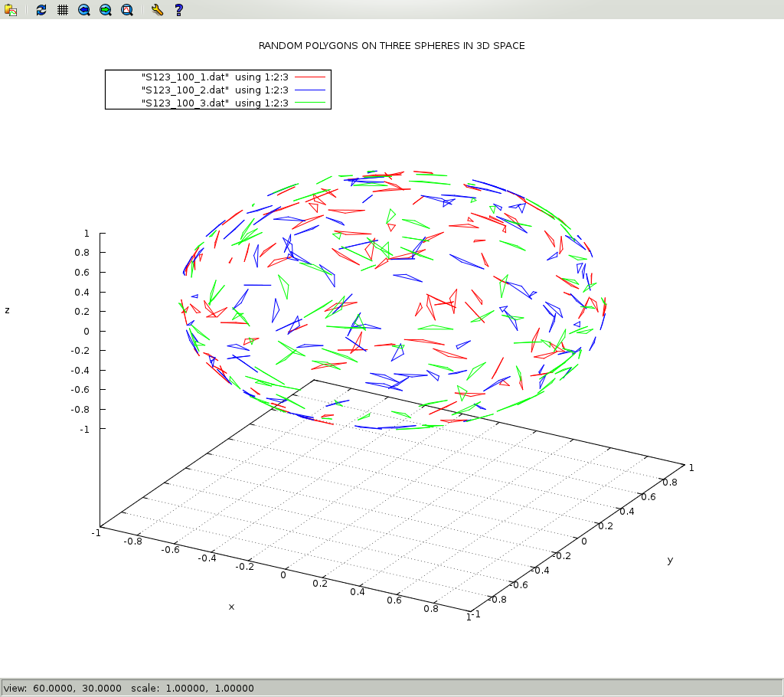Open configuration with the wrench icon
Screen dimensions: 784x697
[157, 10]
